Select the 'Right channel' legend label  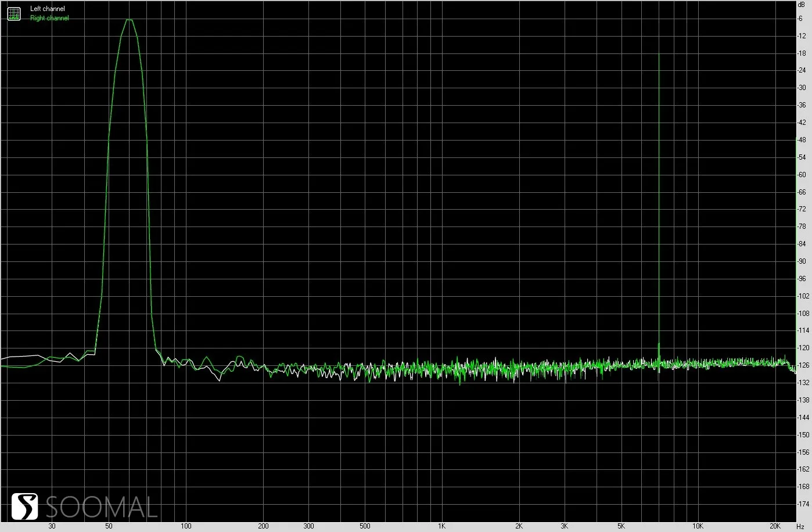pyautogui.click(x=49, y=18)
